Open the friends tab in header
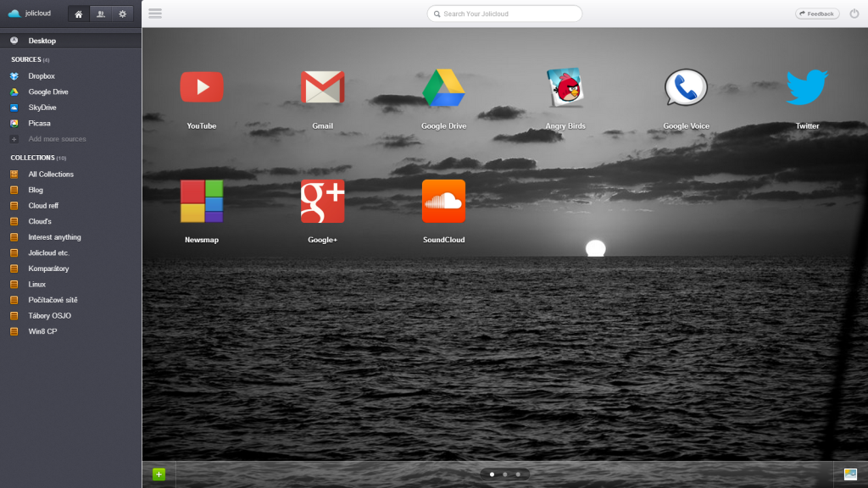 pyautogui.click(x=101, y=14)
